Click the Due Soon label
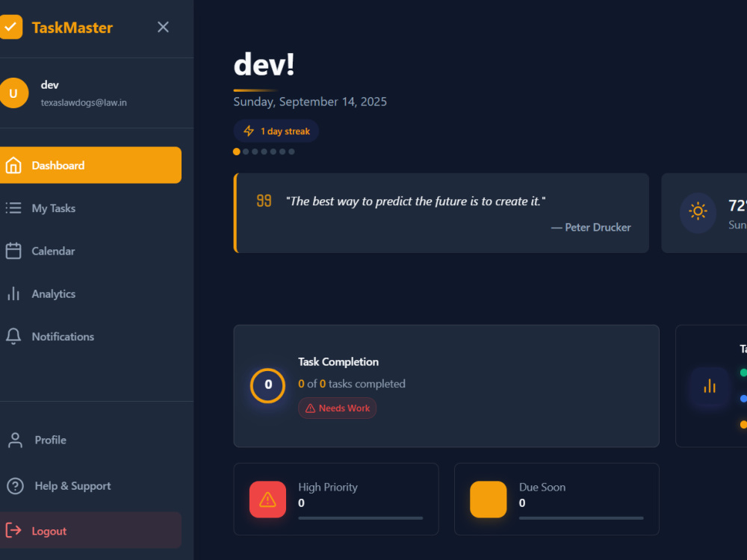The width and height of the screenshot is (747, 560). point(542,487)
